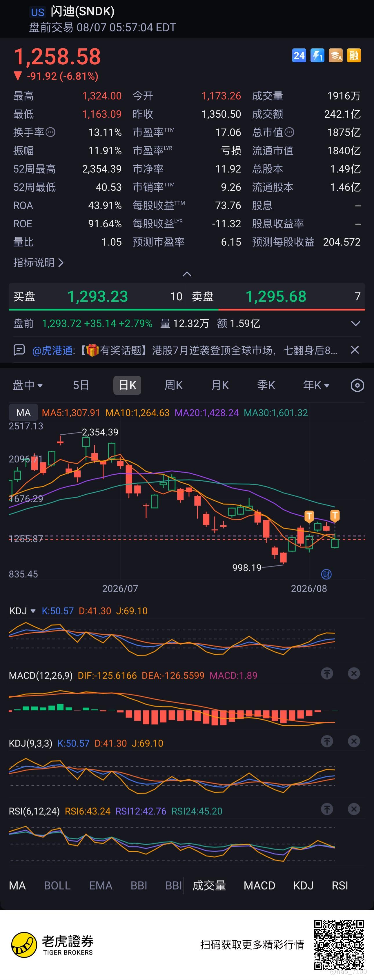This screenshot has width=374, height=980.
Task: Tap the 财 earnings marker on chart
Action: point(326,574)
